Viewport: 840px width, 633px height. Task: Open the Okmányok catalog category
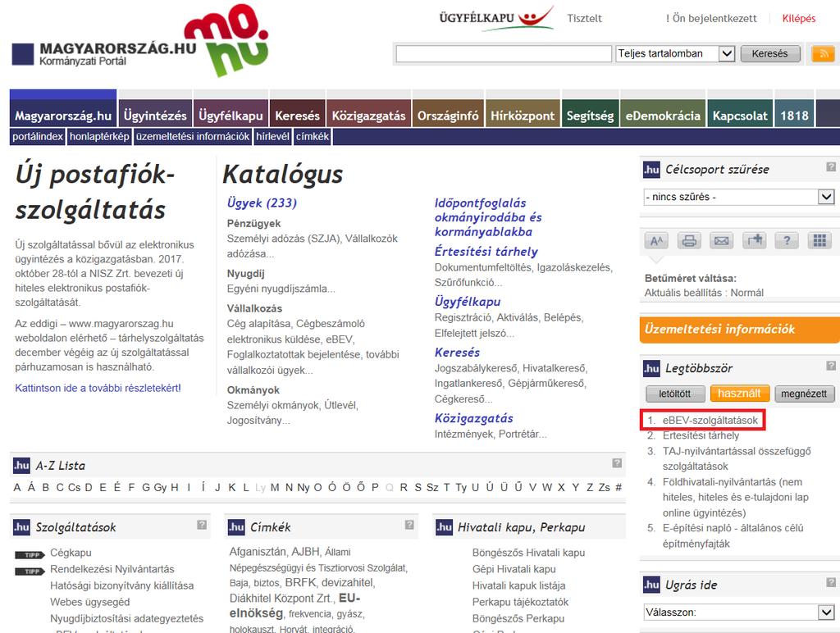(x=253, y=389)
